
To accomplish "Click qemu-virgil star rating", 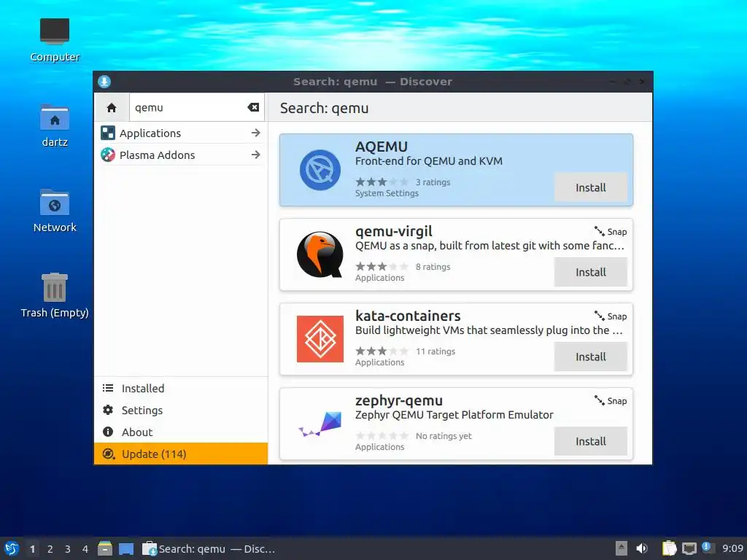I will pos(382,267).
